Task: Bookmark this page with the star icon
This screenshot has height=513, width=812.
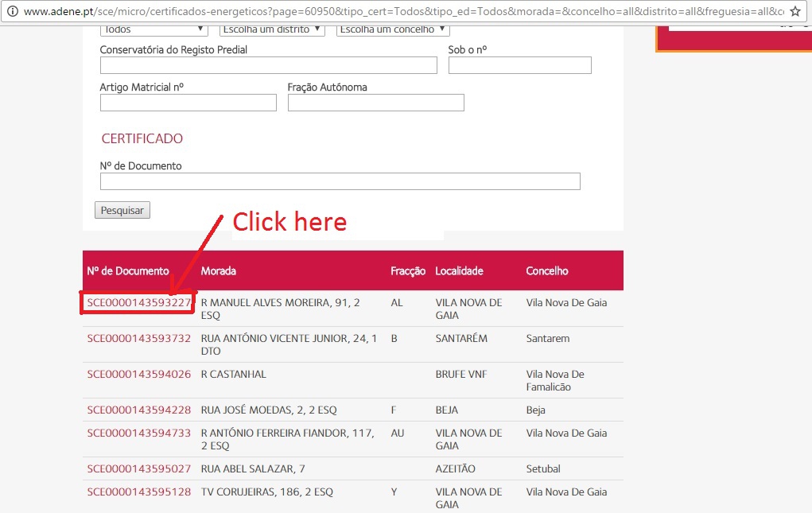Action: 795,11
